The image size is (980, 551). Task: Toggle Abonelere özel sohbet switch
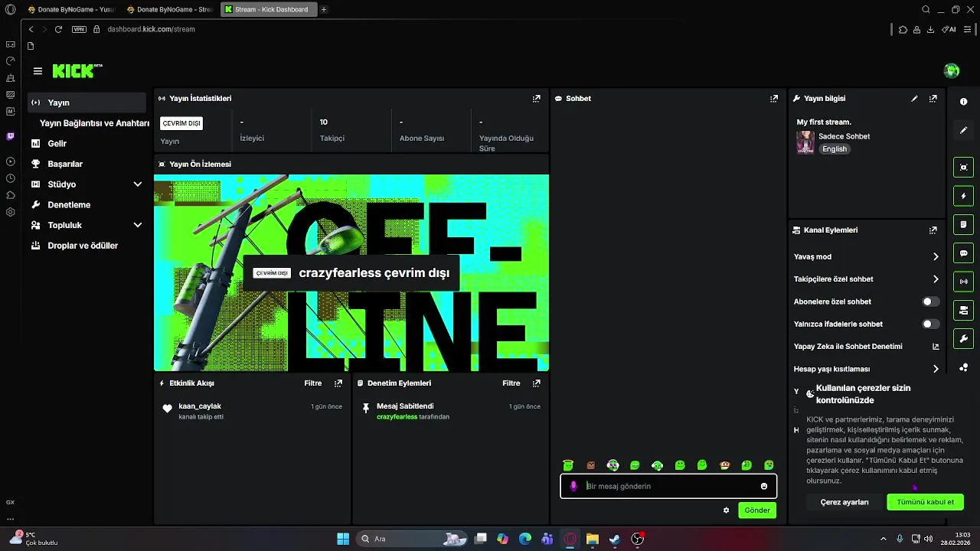click(x=930, y=302)
